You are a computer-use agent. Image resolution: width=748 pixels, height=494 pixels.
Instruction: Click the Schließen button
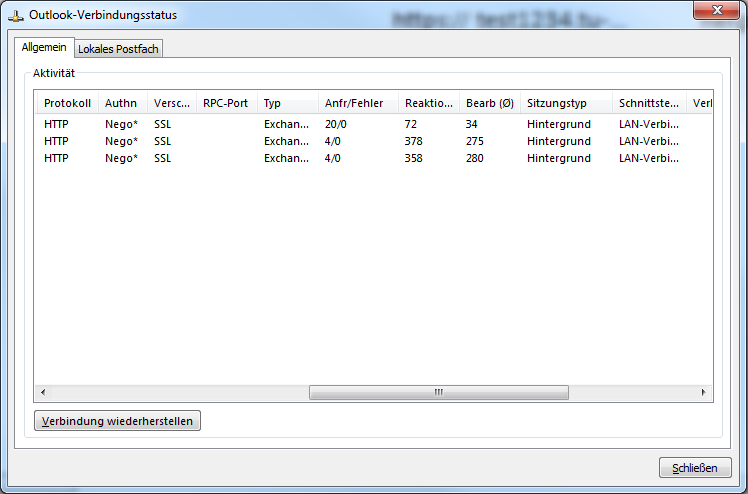point(695,468)
